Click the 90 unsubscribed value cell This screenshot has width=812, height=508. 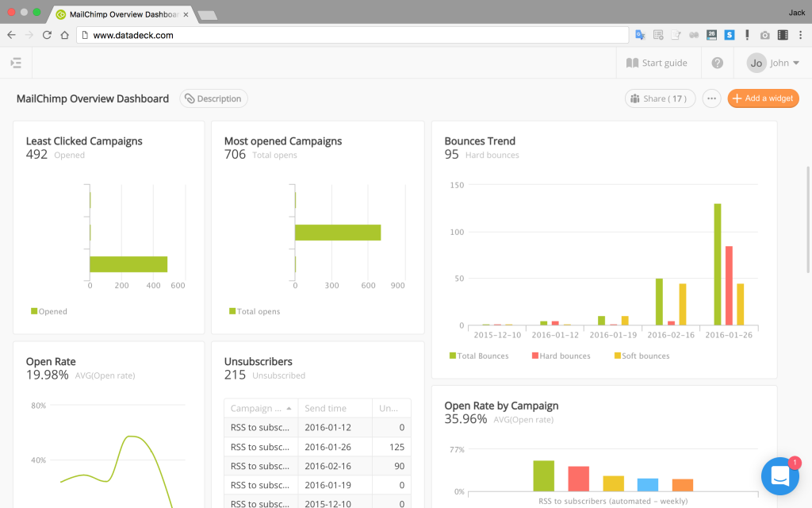tap(392, 466)
